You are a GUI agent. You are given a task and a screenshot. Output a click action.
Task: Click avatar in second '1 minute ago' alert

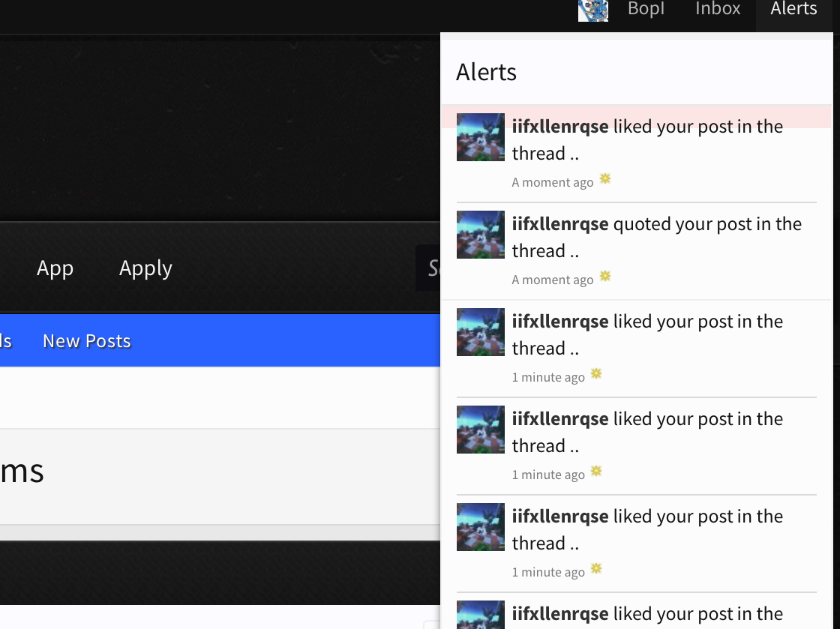pos(481,430)
